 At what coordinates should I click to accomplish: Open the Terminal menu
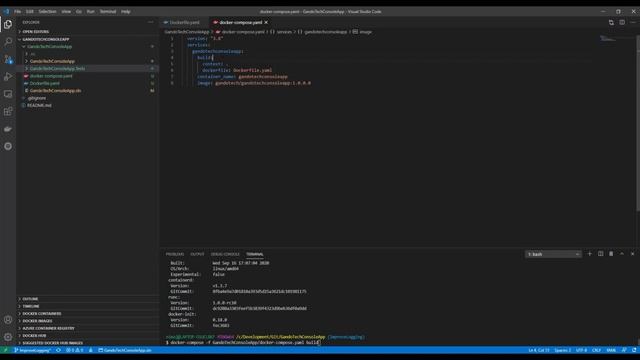coord(108,11)
